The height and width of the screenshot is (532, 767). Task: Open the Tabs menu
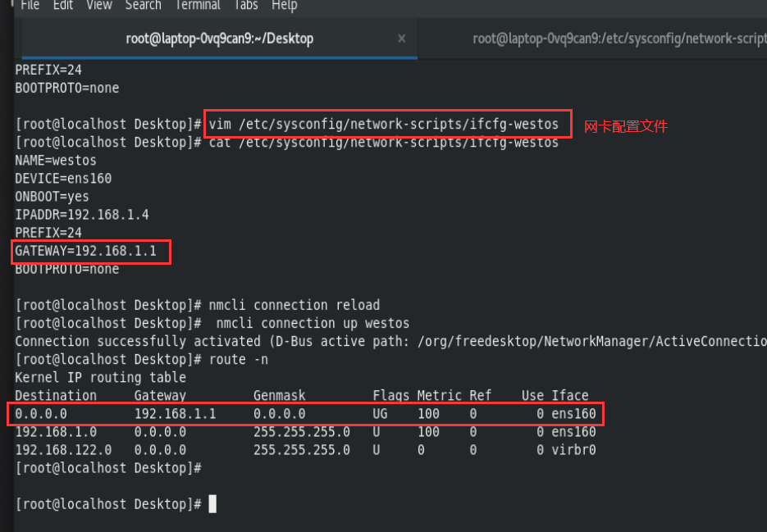246,6
